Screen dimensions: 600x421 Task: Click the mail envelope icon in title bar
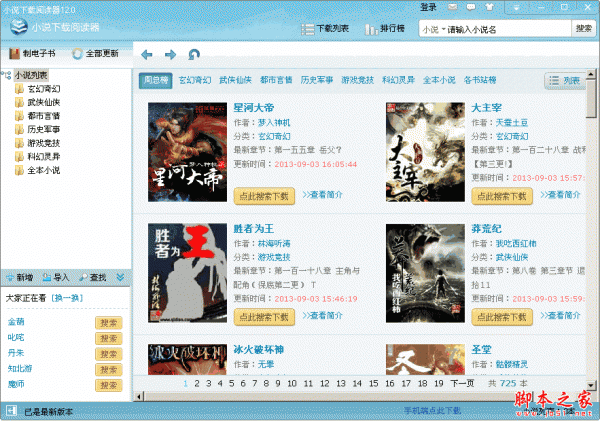coord(453,7)
